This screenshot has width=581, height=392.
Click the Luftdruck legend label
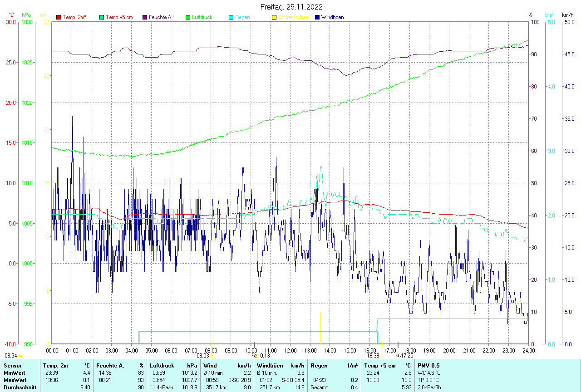(x=202, y=17)
